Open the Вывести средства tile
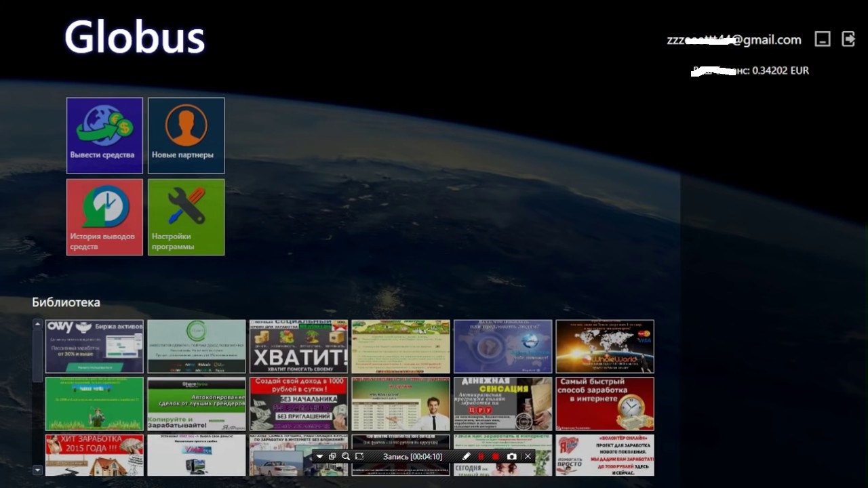This screenshot has height=488, width=868. [x=104, y=136]
